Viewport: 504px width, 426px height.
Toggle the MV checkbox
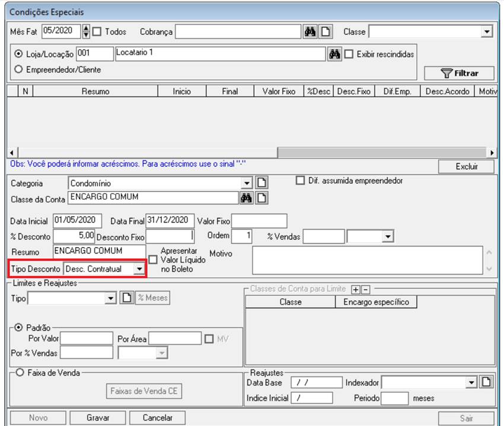click(209, 339)
